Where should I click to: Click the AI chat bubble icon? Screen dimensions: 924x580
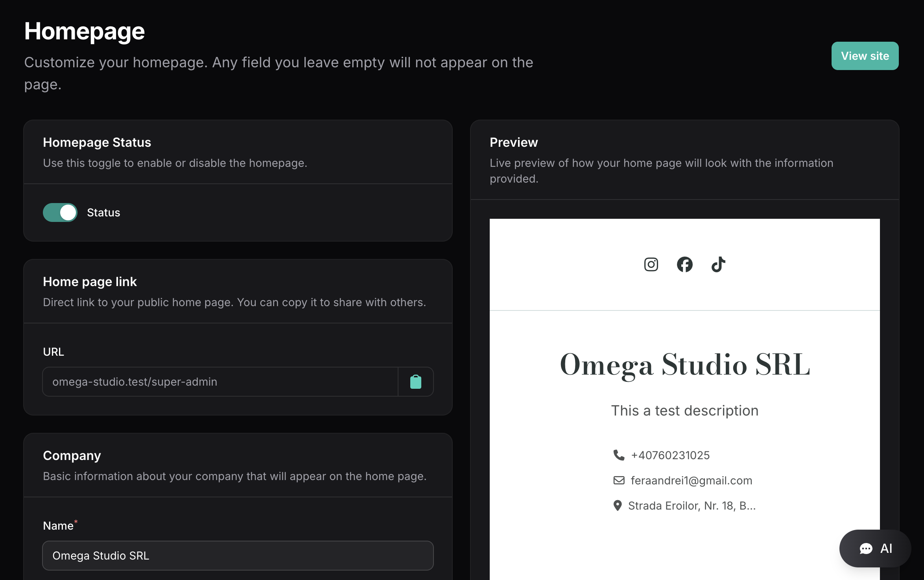click(x=866, y=549)
